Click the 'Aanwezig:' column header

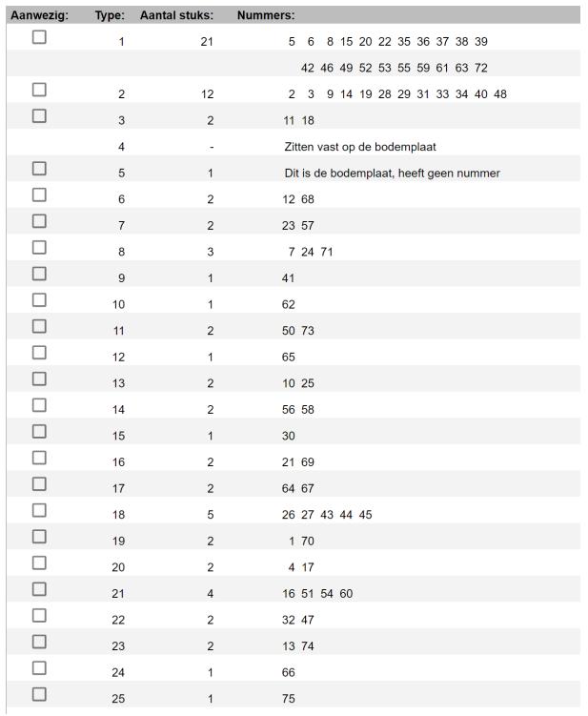point(39,15)
